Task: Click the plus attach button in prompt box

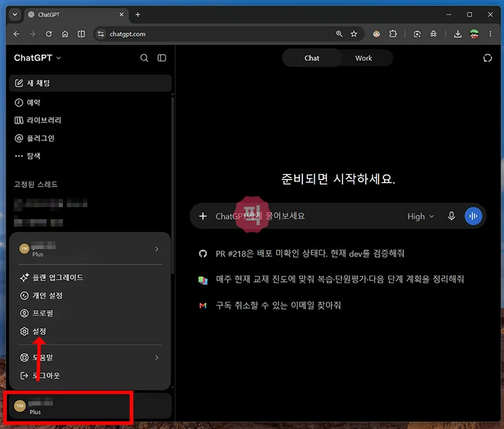Action: coord(203,216)
